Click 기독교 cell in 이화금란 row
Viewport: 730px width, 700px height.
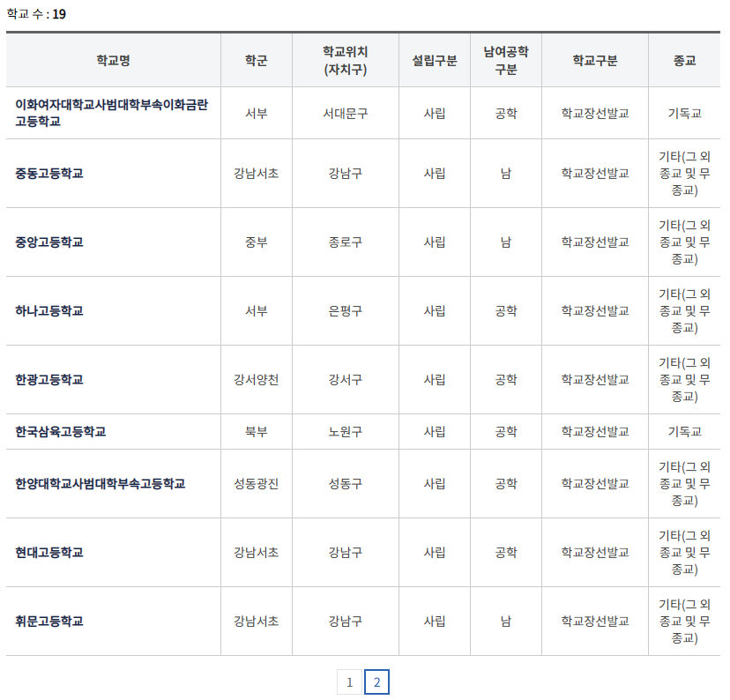coord(684,113)
